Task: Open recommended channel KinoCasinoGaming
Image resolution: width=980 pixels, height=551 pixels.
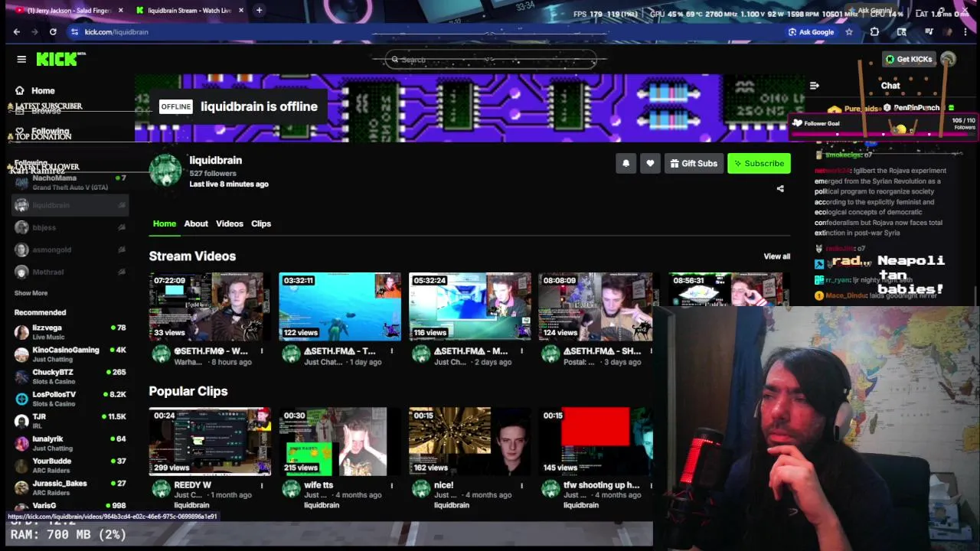Action: coord(70,354)
